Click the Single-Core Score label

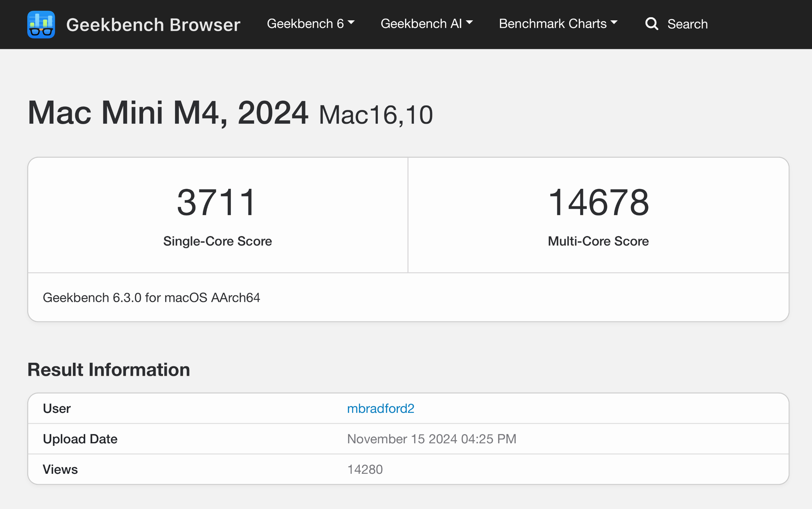[x=217, y=241]
